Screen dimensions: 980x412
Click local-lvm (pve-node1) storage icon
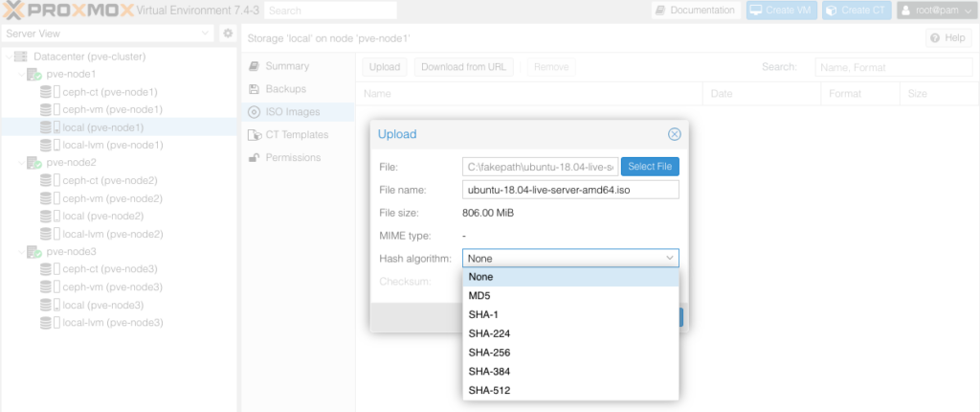click(50, 145)
